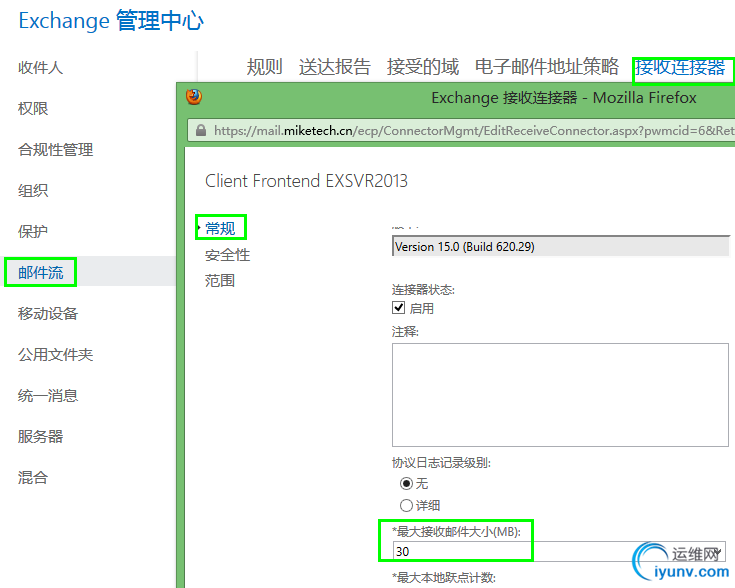The width and height of the screenshot is (735, 588).
Task: Select the 常规 section in connector dialog
Action: 220,228
